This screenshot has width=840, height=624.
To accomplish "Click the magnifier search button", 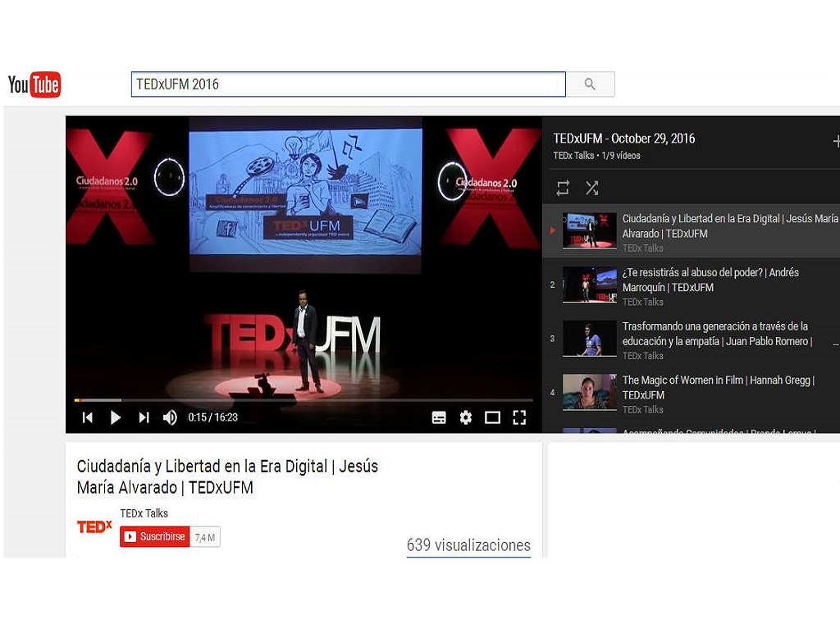I will point(590,84).
